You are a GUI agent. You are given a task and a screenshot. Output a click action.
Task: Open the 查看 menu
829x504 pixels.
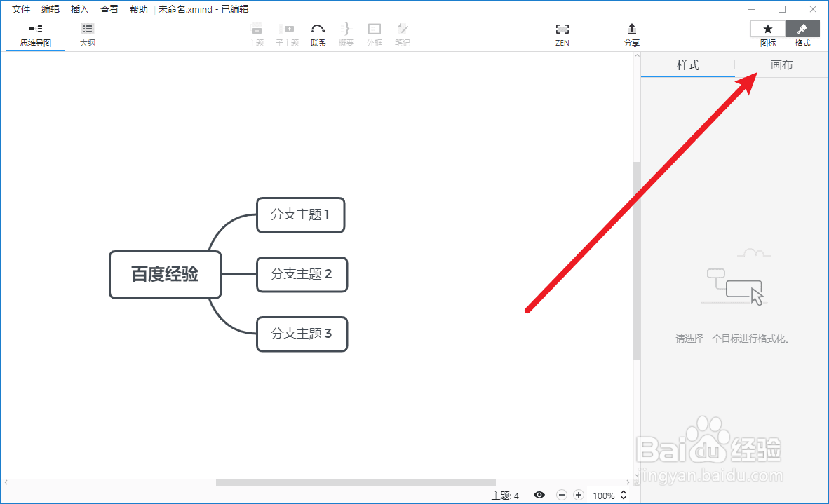pyautogui.click(x=109, y=9)
